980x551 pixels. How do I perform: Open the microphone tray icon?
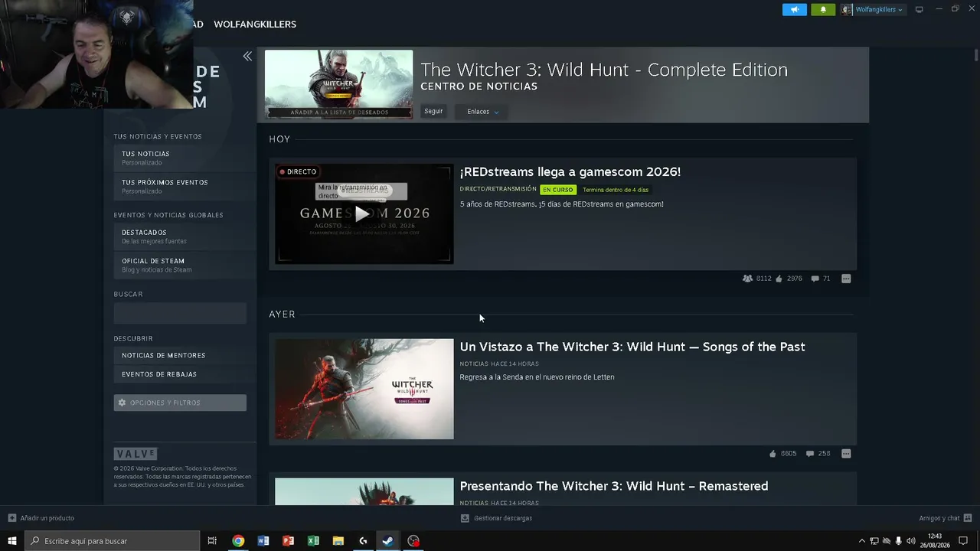tap(899, 541)
